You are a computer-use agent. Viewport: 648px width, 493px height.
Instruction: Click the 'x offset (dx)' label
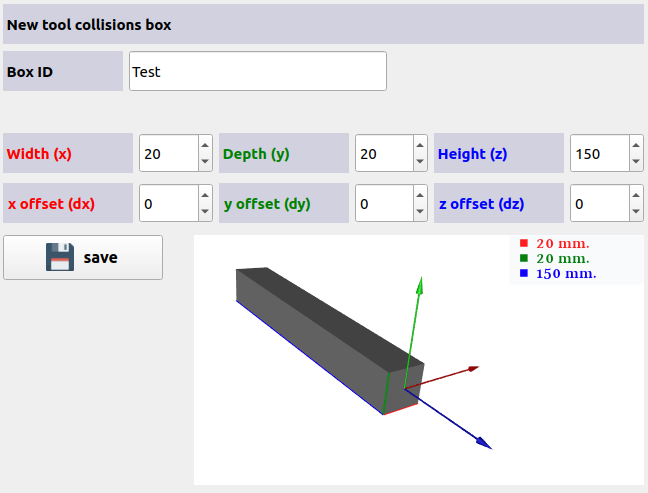(51, 204)
